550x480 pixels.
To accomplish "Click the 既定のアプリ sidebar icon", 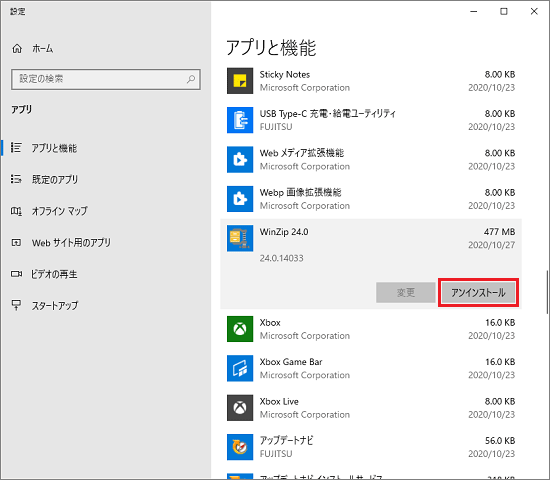I will (x=16, y=179).
